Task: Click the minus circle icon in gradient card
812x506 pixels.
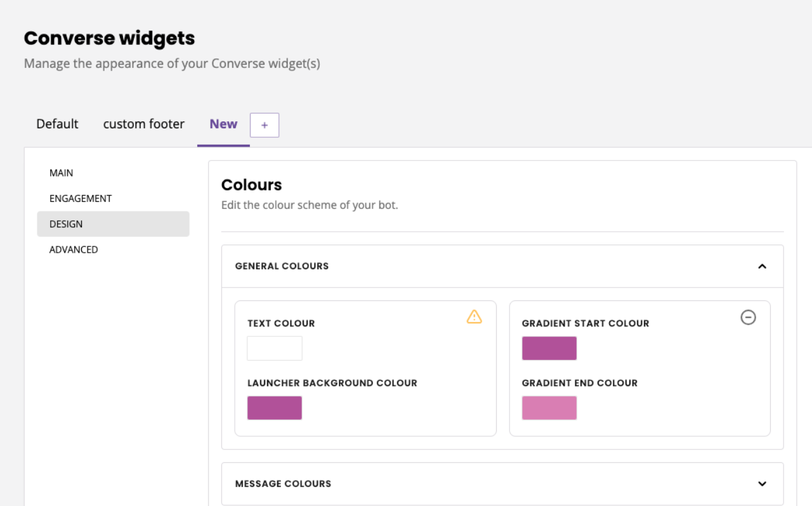Action: 749,317
